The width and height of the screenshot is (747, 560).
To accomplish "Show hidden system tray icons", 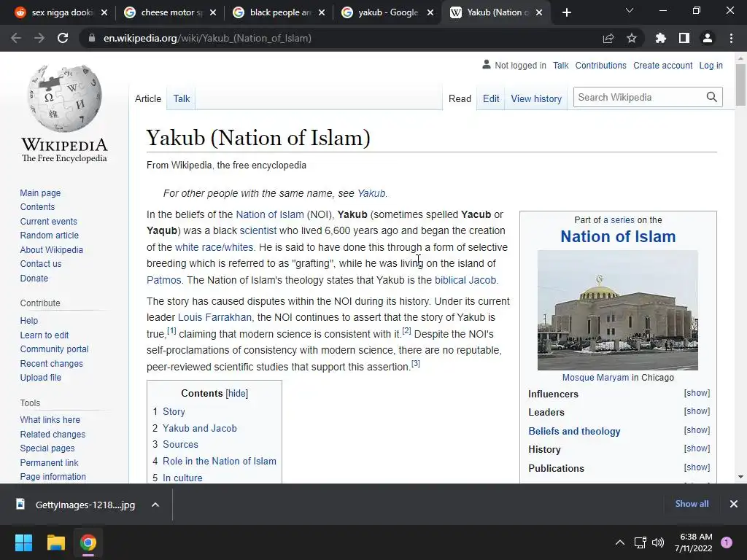I will click(620, 542).
